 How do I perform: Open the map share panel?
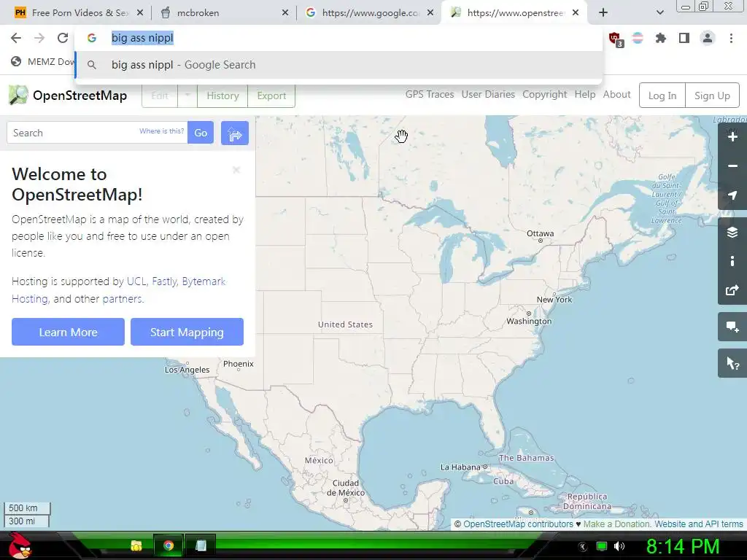tap(732, 290)
